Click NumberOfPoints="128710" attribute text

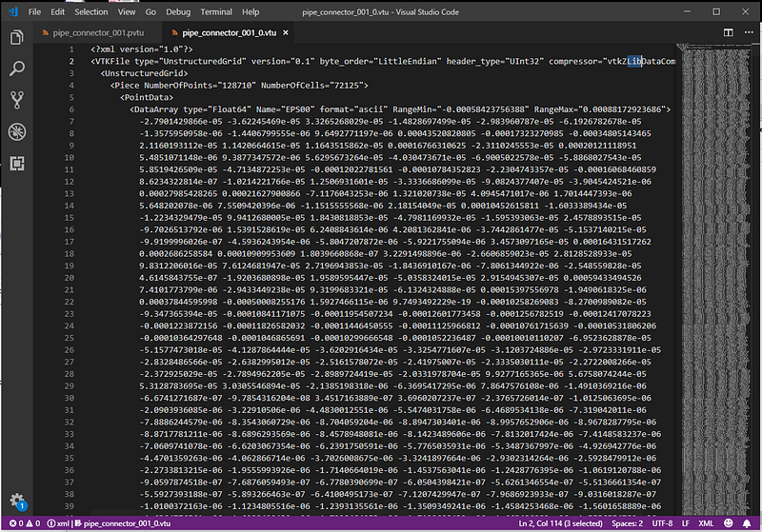tap(200, 86)
